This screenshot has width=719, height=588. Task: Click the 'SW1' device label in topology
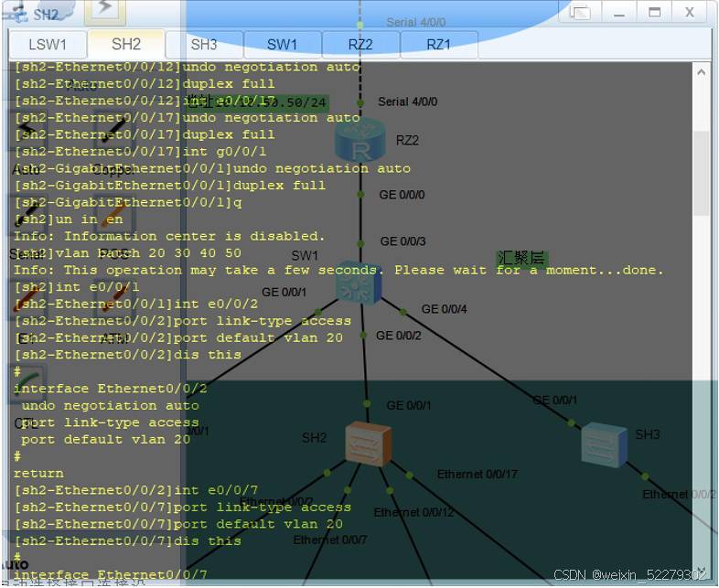click(x=305, y=255)
